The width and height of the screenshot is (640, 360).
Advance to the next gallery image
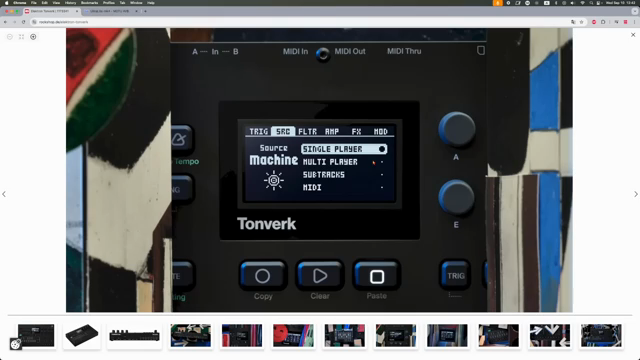[636, 194]
